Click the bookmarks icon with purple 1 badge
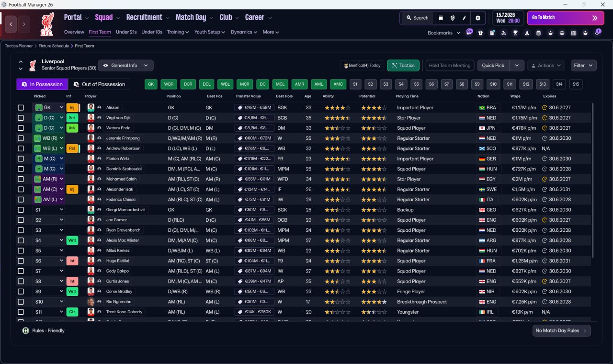The width and height of the screenshot is (613, 364). [x=598, y=32]
